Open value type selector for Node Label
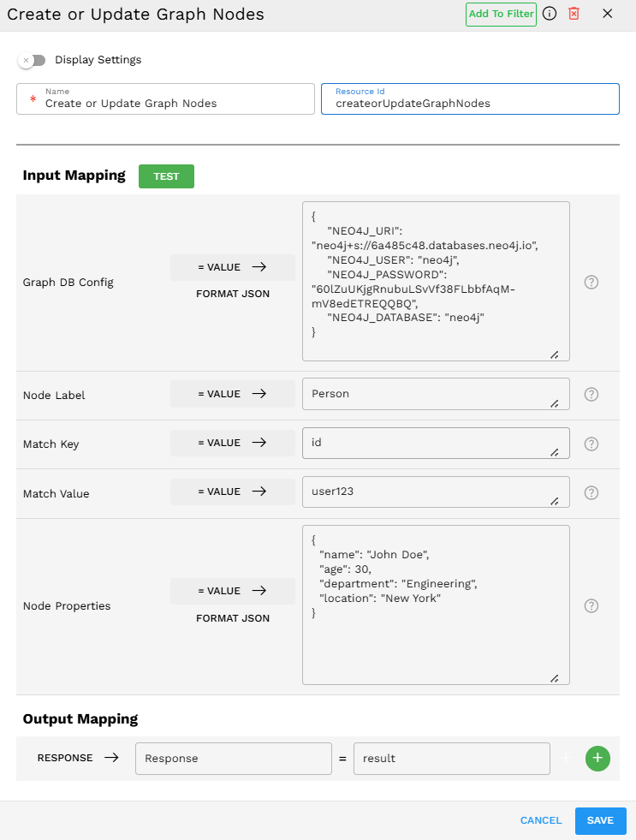636x840 pixels. coord(233,394)
